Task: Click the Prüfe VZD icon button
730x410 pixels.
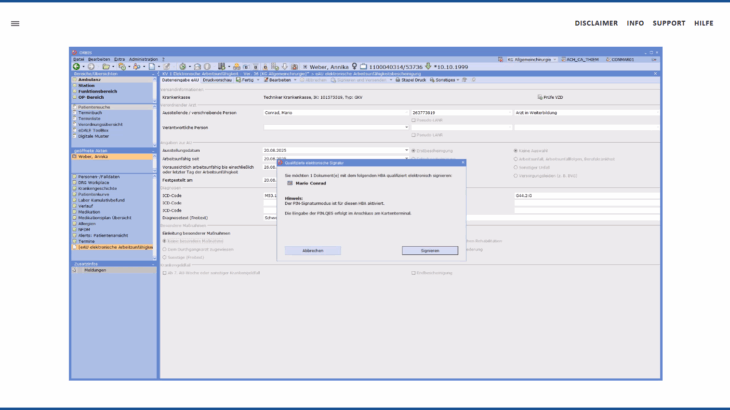Action: (x=541, y=97)
